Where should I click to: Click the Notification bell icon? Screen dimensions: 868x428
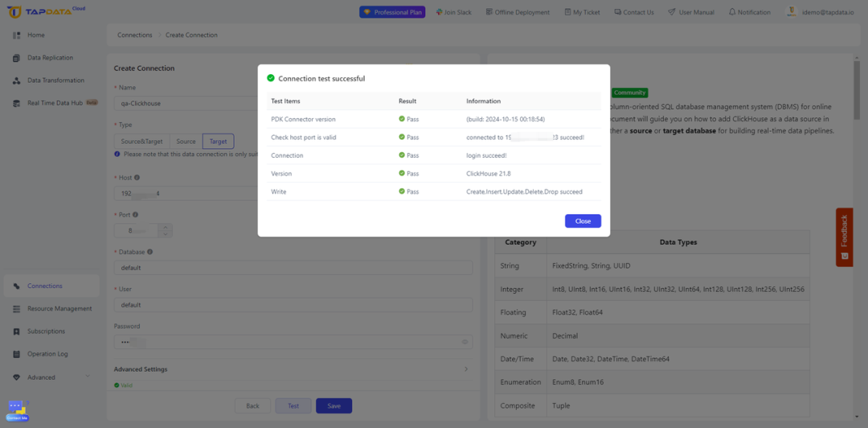732,11
